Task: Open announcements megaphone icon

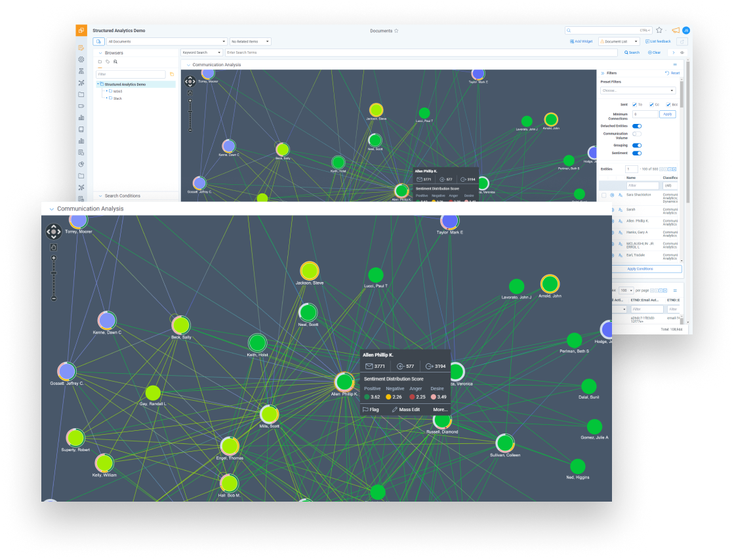Action: (675, 30)
